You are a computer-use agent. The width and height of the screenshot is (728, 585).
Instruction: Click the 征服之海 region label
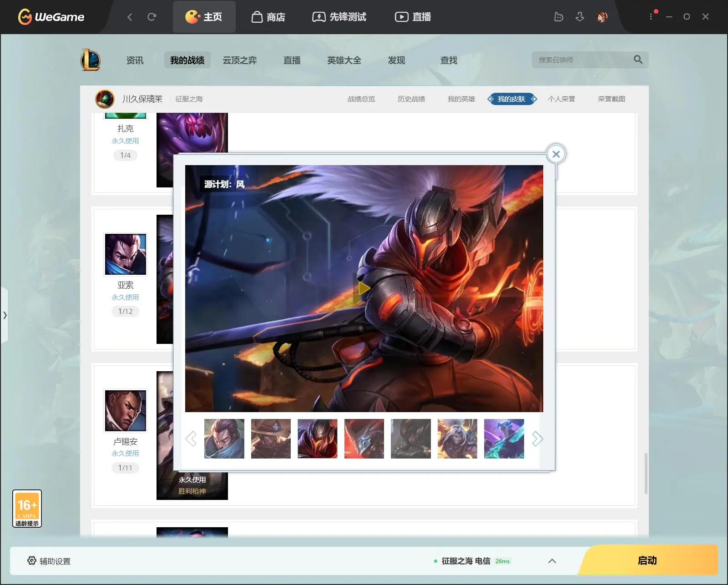pos(189,99)
